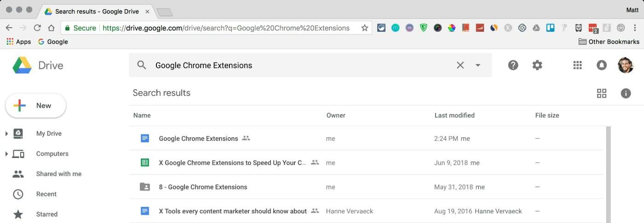
Task: Click the 2:24 PM modified time
Action: tap(446, 138)
